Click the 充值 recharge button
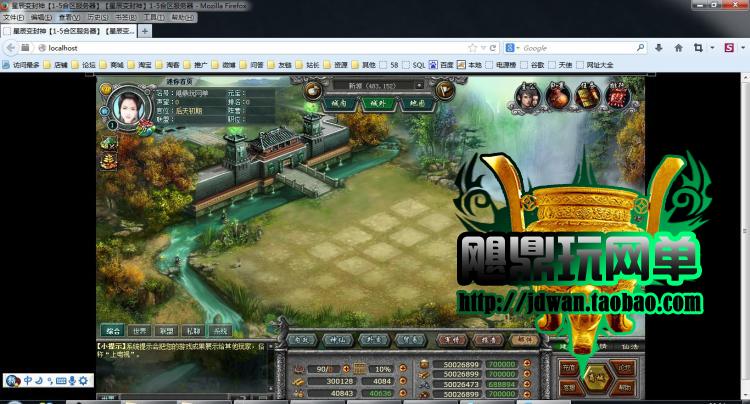 (x=569, y=368)
